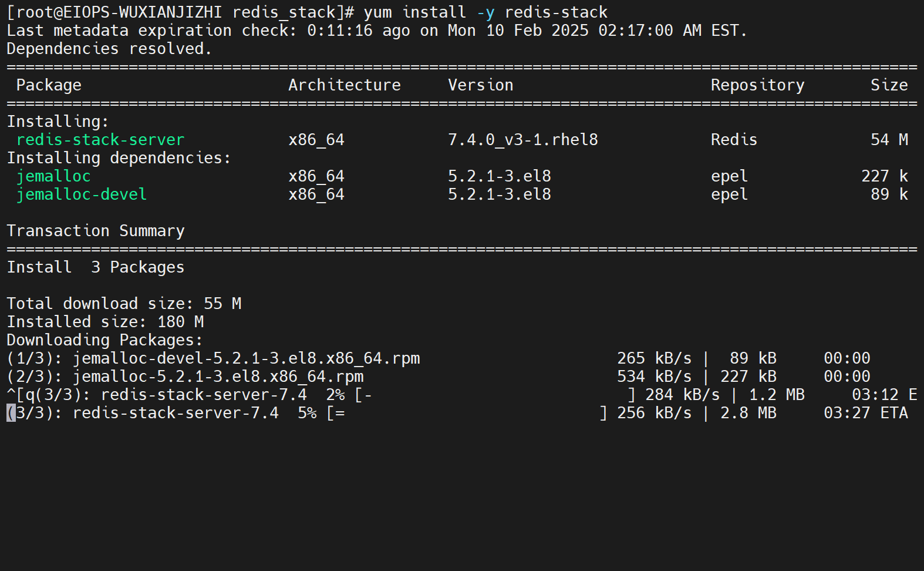The image size is (924, 571).
Task: Click the 'Install 3 Packages' line
Action: pos(96,267)
